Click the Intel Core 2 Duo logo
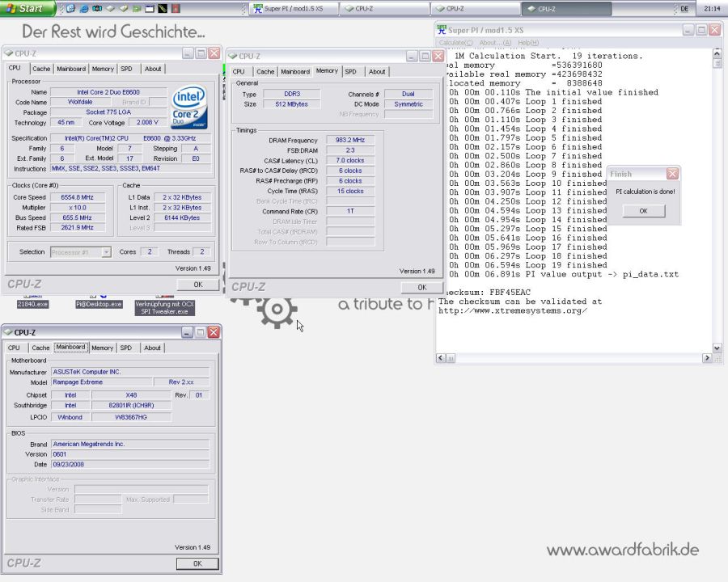This screenshot has height=582, width=728. point(189,108)
